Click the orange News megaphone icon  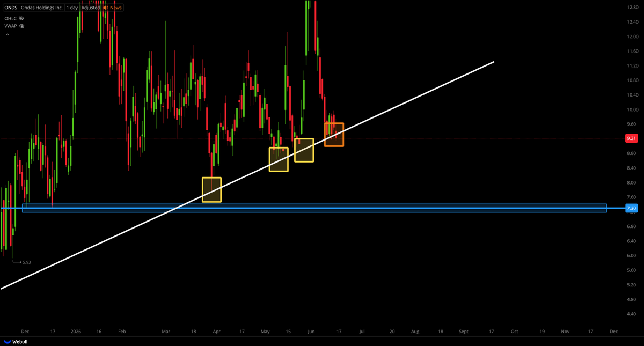106,8
